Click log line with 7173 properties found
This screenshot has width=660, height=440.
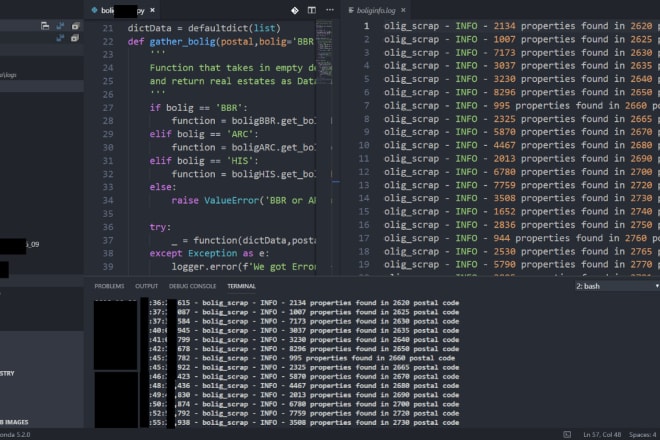coord(522,53)
